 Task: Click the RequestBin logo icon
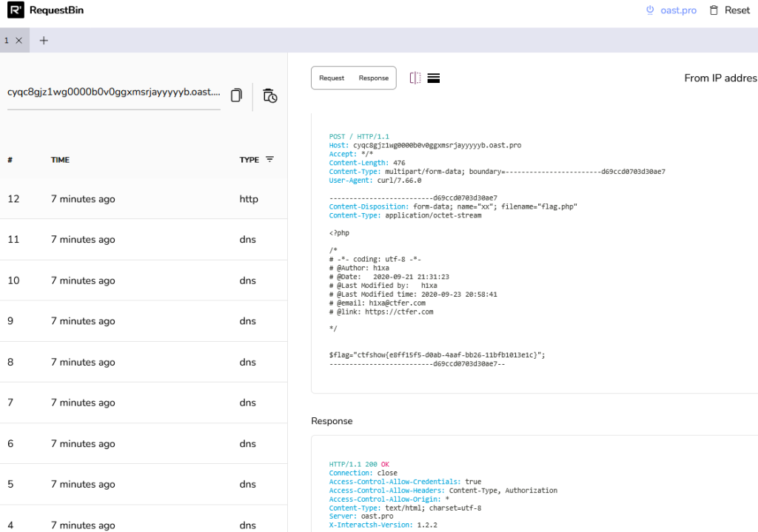pos(16,10)
